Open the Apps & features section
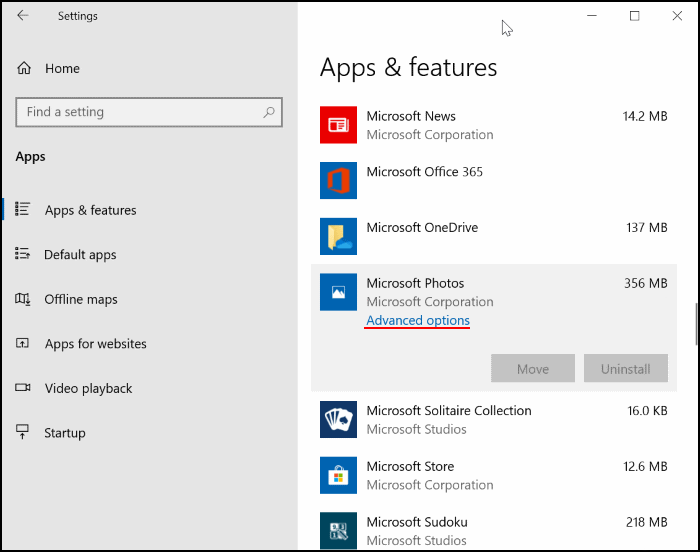 pyautogui.click(x=91, y=210)
